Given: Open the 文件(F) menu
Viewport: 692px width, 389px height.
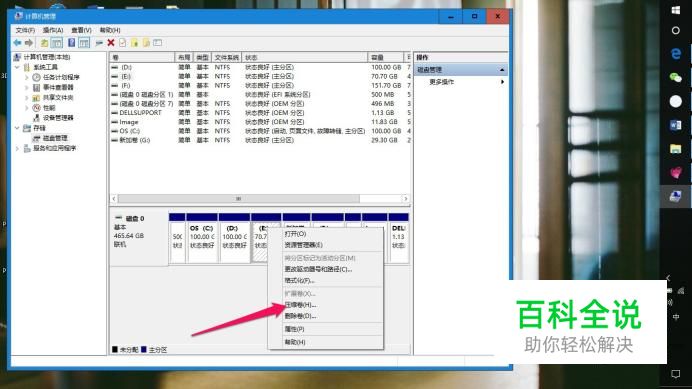Looking at the screenshot, I should (25, 30).
